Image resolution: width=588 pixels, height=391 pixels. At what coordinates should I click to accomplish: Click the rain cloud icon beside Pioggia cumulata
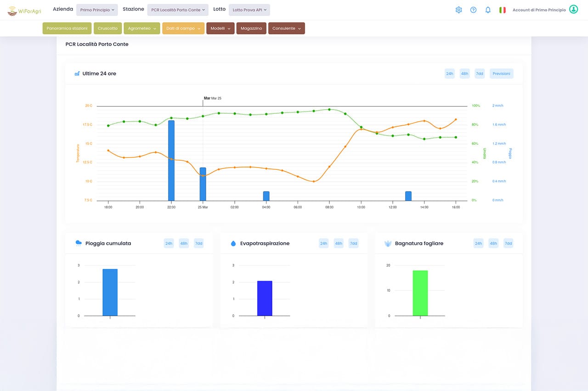79,243
